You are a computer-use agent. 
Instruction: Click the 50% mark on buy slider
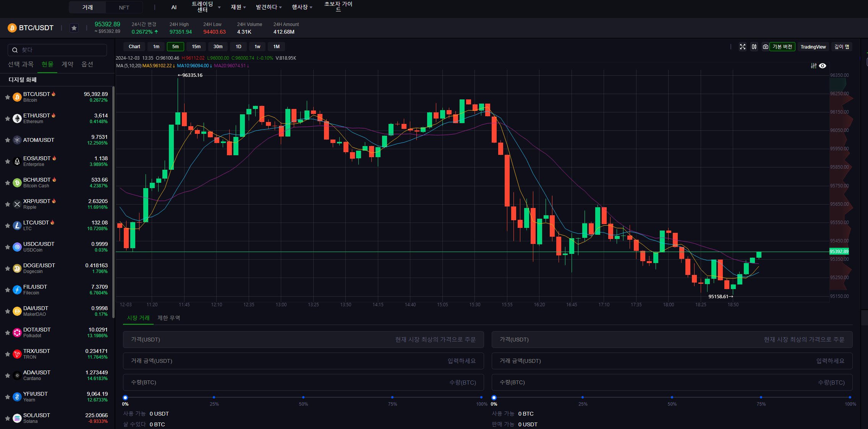pyautogui.click(x=303, y=397)
